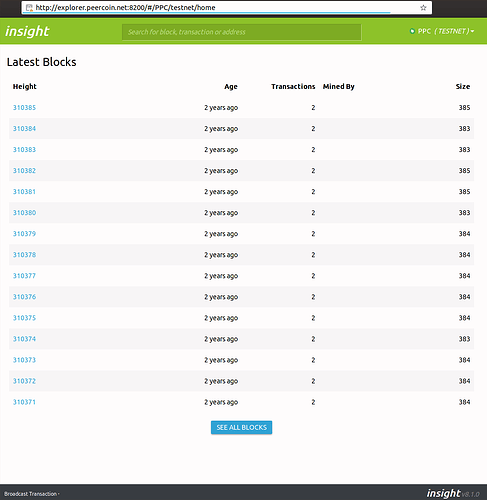Click size 385 in row 310382
This screenshot has width=487, height=500.
tap(464, 171)
